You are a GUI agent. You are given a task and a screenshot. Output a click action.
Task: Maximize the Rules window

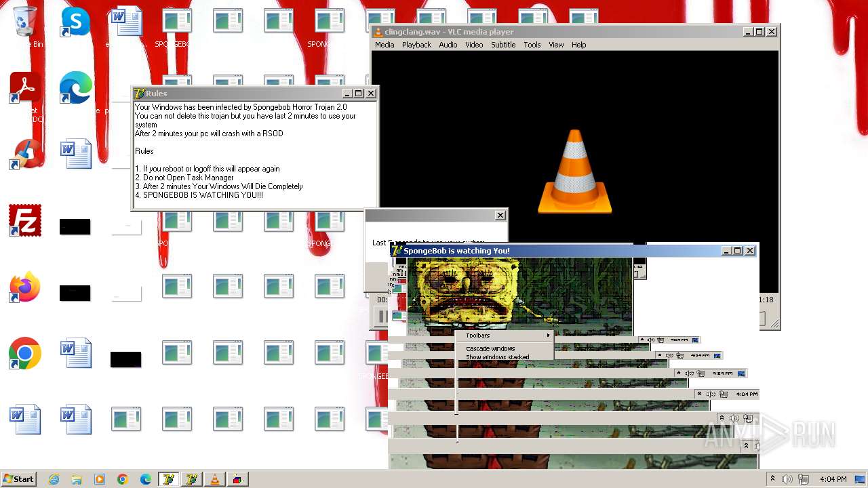(x=359, y=94)
